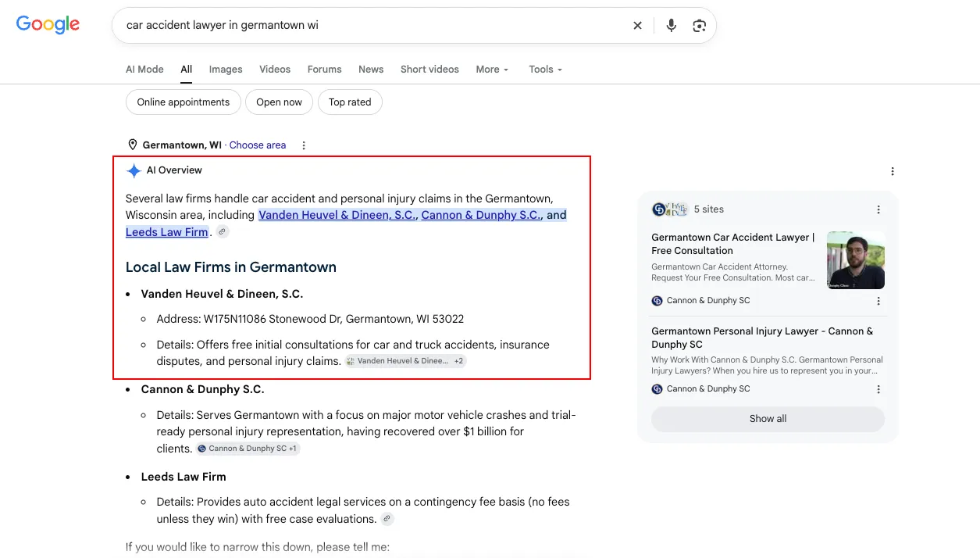The image size is (980, 558).
Task: Select the All results tab
Action: click(187, 69)
